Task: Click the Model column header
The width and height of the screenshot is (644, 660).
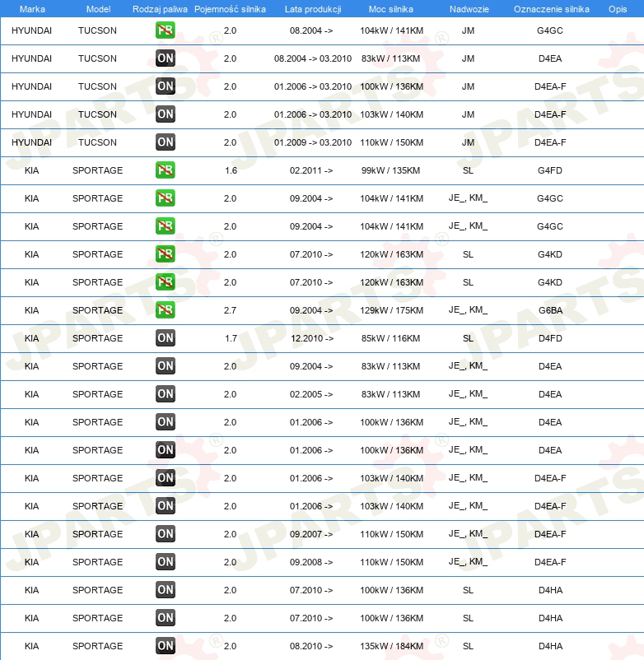Action: coord(98,9)
